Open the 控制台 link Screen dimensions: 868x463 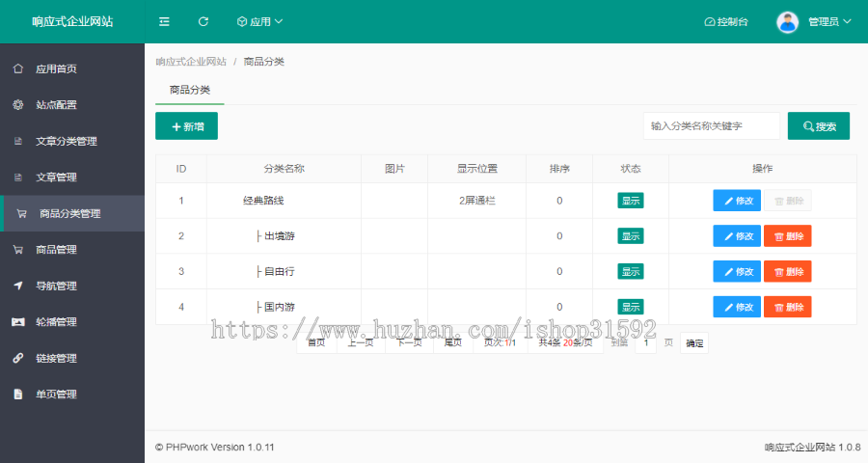[x=725, y=21]
